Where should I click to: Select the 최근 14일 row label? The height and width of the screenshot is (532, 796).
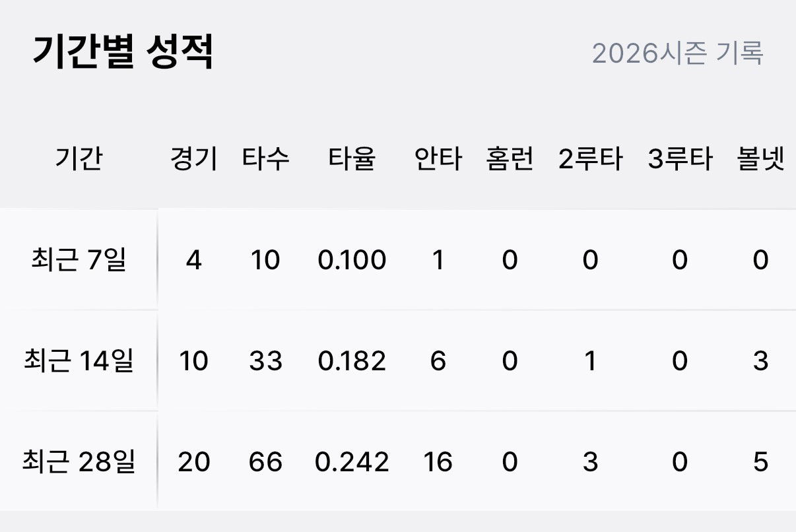[79, 361]
